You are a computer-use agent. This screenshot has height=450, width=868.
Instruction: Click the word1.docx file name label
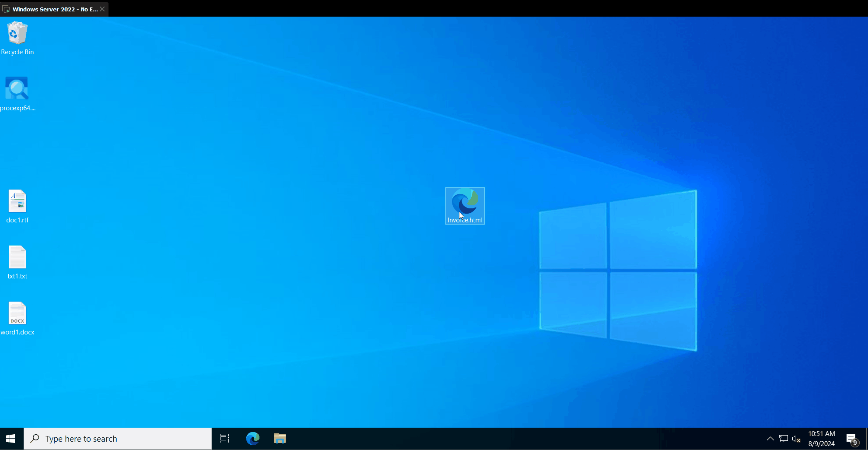17,332
